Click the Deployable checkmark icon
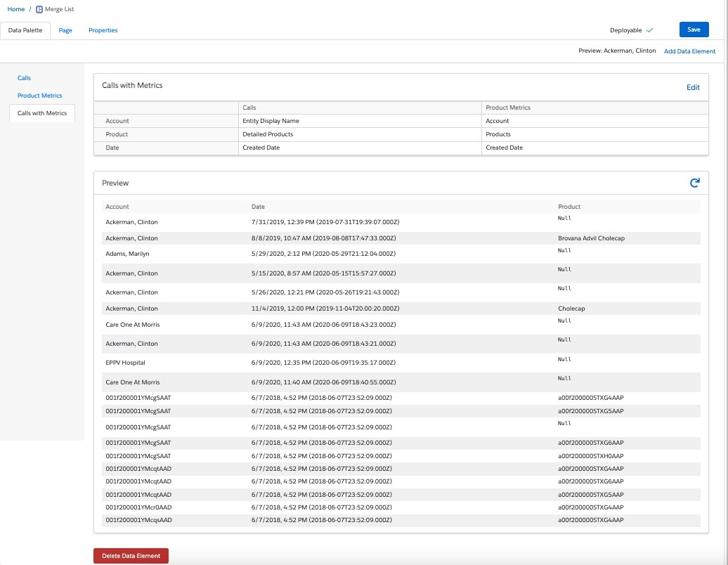The width and height of the screenshot is (728, 565). click(x=649, y=30)
